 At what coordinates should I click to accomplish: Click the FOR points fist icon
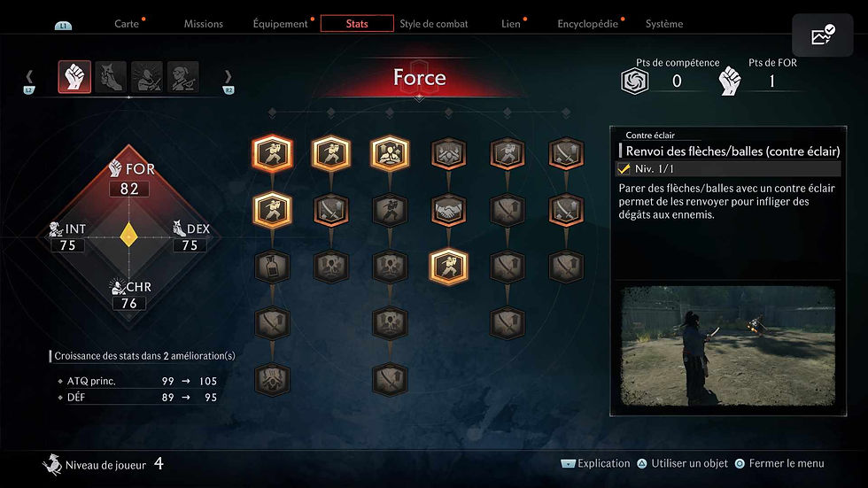tap(730, 81)
